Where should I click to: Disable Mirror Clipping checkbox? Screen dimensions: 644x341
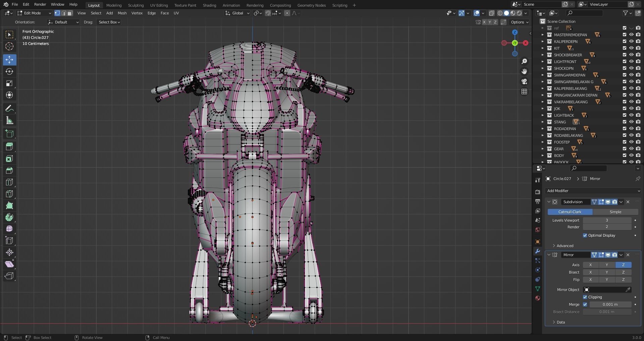coord(585,297)
